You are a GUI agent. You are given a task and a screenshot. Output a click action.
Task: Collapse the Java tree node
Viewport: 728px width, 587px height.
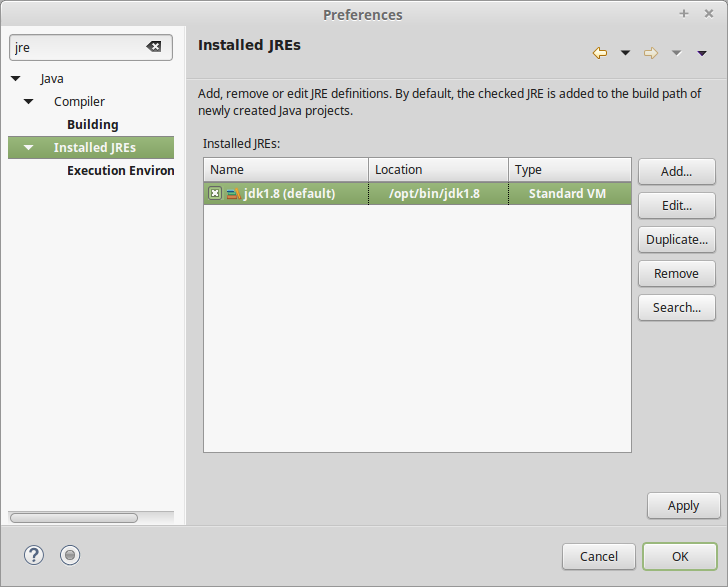[16, 78]
